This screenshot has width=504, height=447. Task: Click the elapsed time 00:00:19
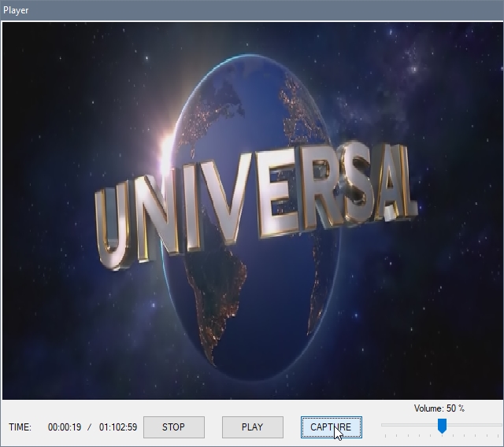(65, 427)
